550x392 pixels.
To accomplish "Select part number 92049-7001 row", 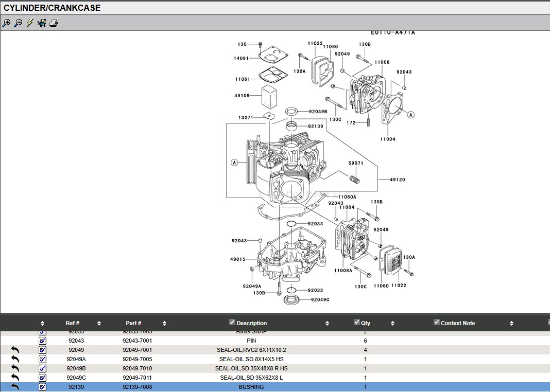I will 137,350.
